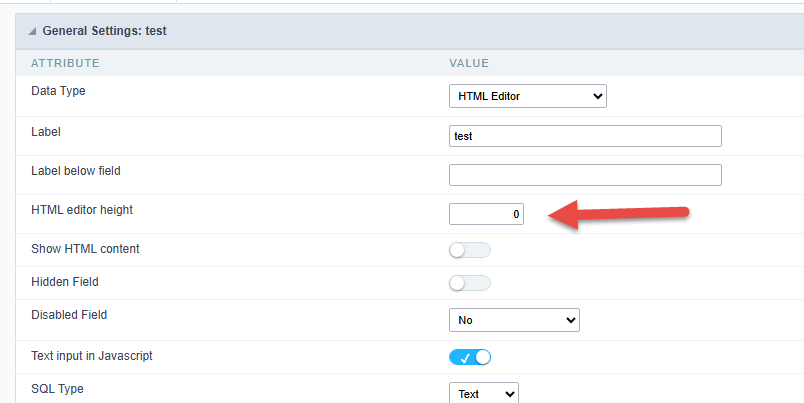Click the 'Disabled Field' label text
Screen dimensions: 804x403
[69, 314]
